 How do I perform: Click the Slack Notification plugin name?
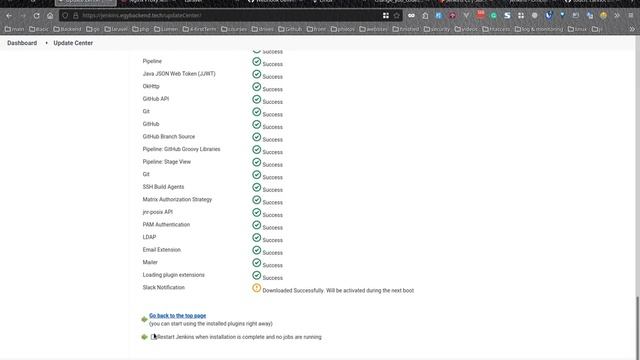click(x=164, y=287)
